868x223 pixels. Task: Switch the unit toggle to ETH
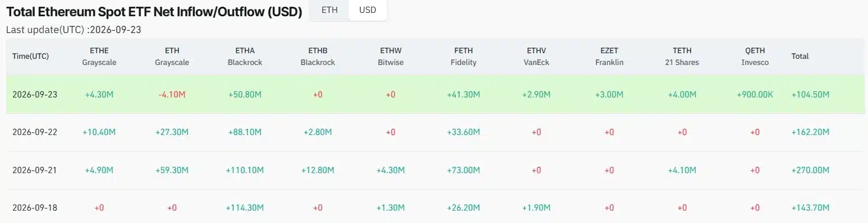click(x=329, y=11)
